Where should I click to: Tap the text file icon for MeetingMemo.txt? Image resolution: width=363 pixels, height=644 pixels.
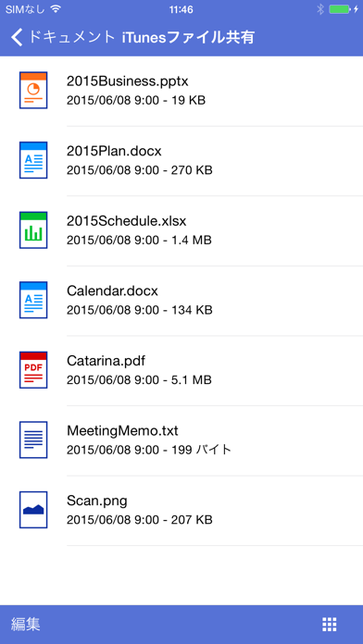[33, 440]
